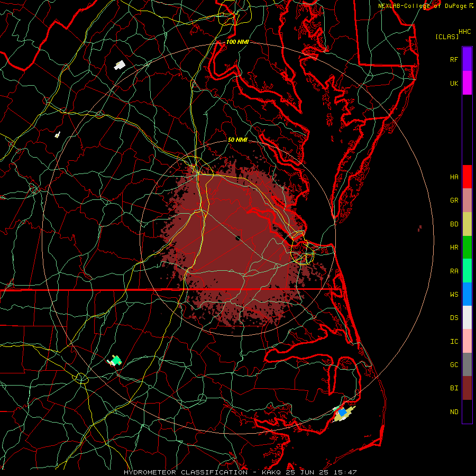Click the HA red legend swatch
The image size is (476, 476).
click(x=467, y=177)
